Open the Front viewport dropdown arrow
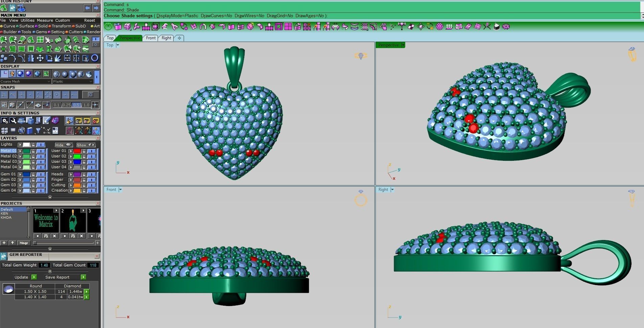 pos(120,190)
